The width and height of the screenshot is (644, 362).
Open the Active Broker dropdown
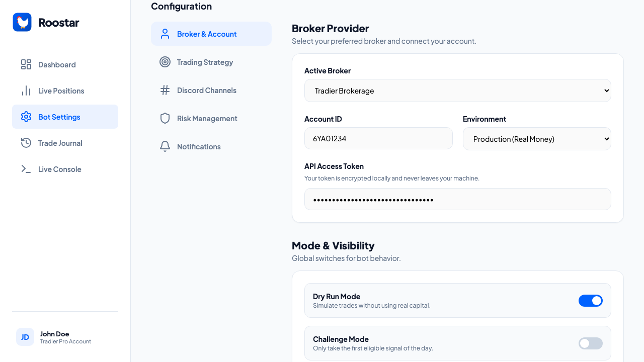click(457, 90)
